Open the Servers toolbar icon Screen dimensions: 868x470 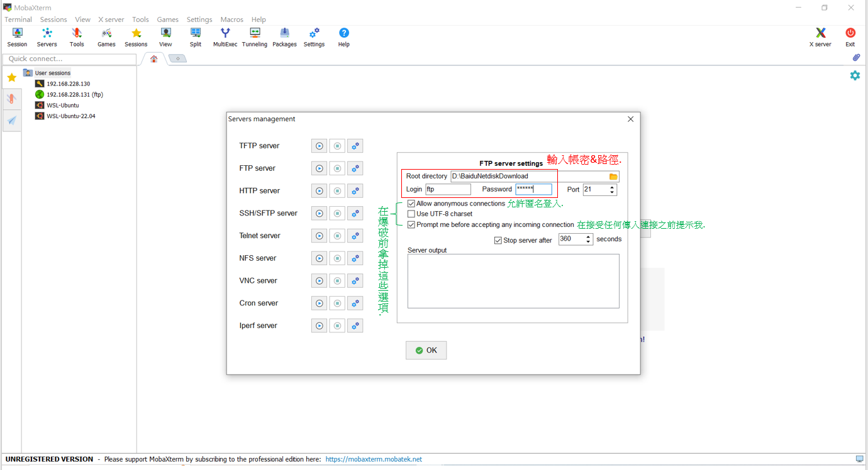pyautogui.click(x=47, y=37)
